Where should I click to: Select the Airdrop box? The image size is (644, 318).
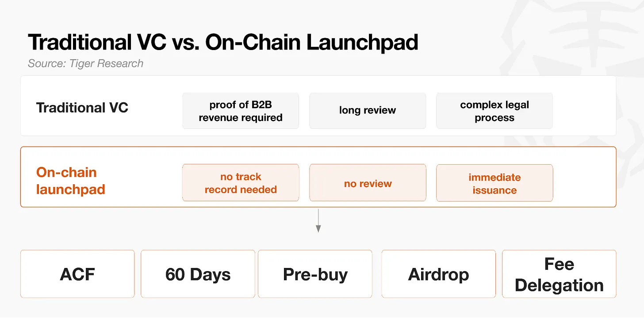coord(438,274)
